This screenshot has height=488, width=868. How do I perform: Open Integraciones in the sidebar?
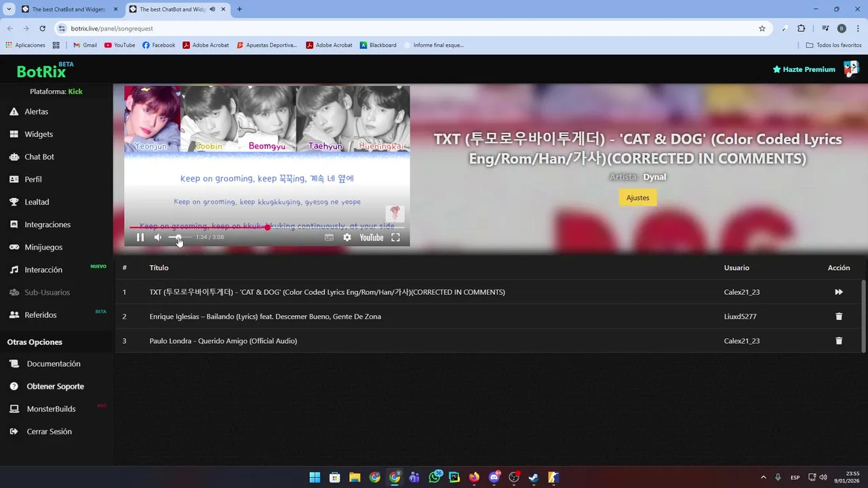point(47,224)
